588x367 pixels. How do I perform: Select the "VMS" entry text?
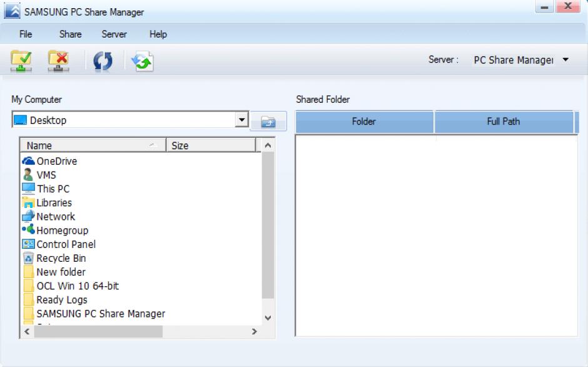pos(46,175)
